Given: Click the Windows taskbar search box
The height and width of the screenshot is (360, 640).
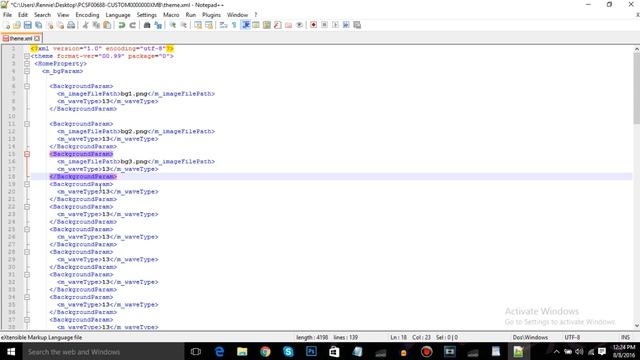Looking at the screenshot, I should pos(103,352).
